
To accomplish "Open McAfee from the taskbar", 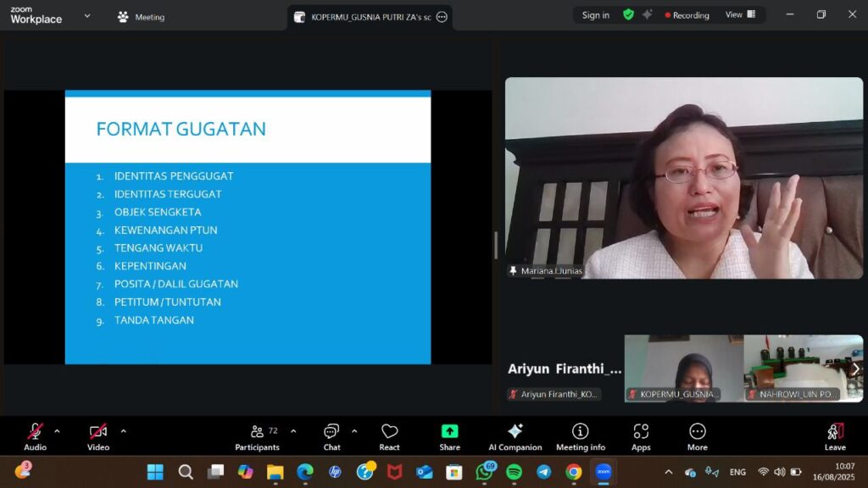I will click(395, 472).
